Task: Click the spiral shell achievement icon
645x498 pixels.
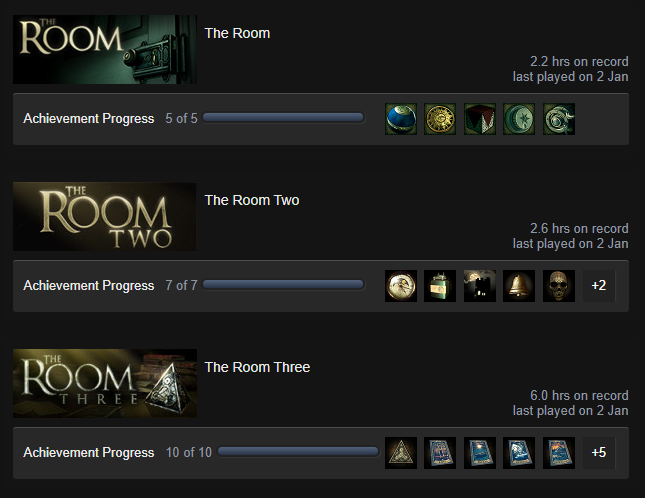Action: pyautogui.click(x=559, y=119)
